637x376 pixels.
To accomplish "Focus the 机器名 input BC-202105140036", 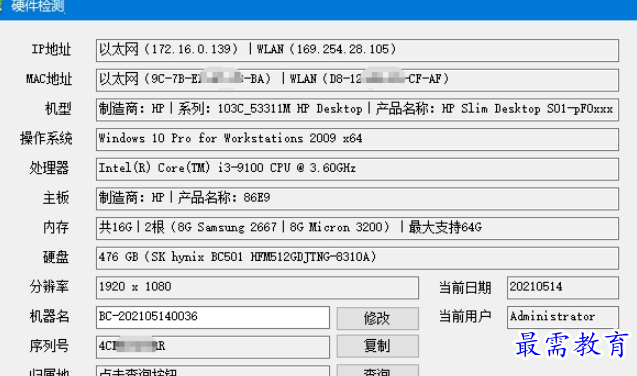I will [x=213, y=317].
